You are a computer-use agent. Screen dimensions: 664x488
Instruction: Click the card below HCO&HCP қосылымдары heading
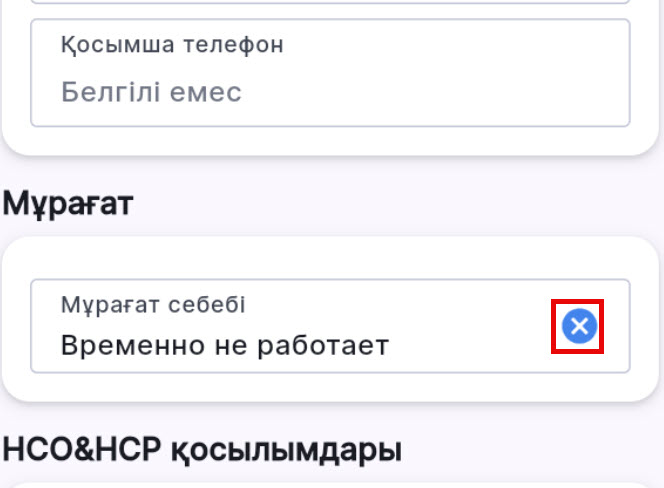coord(330,484)
